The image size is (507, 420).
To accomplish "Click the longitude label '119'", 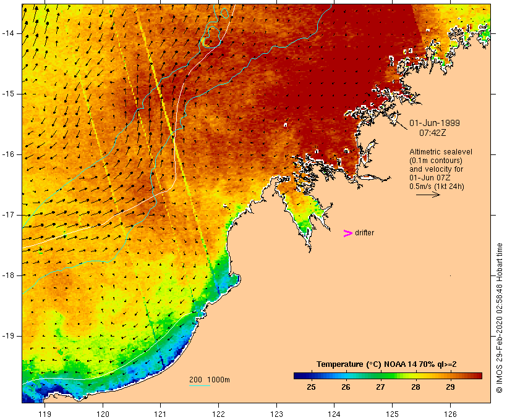I will pyautogui.click(x=45, y=414).
